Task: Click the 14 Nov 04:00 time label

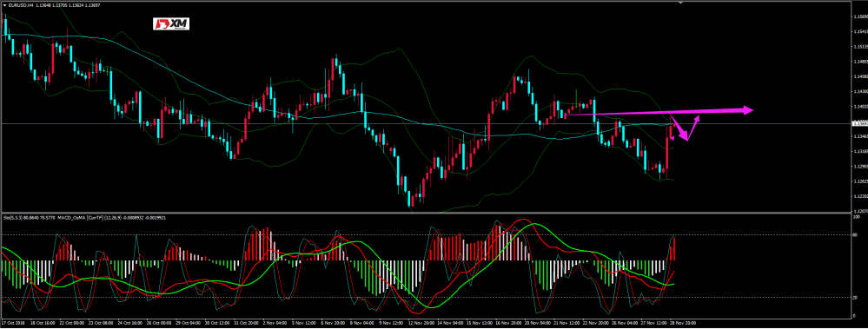Action: [x=450, y=322]
